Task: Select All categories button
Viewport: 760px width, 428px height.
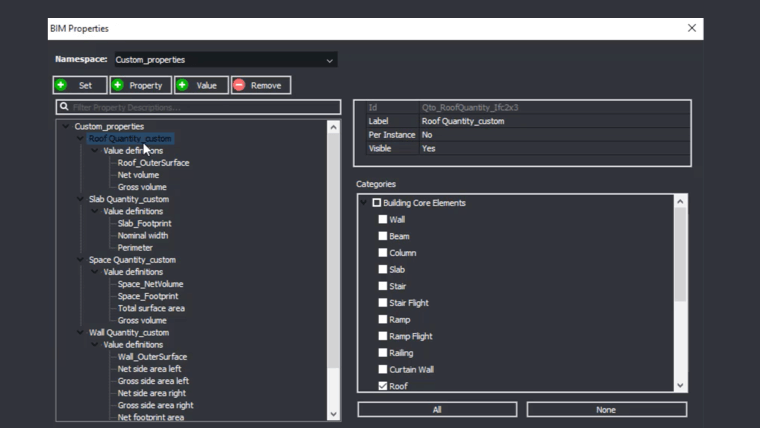Action: [x=437, y=410]
